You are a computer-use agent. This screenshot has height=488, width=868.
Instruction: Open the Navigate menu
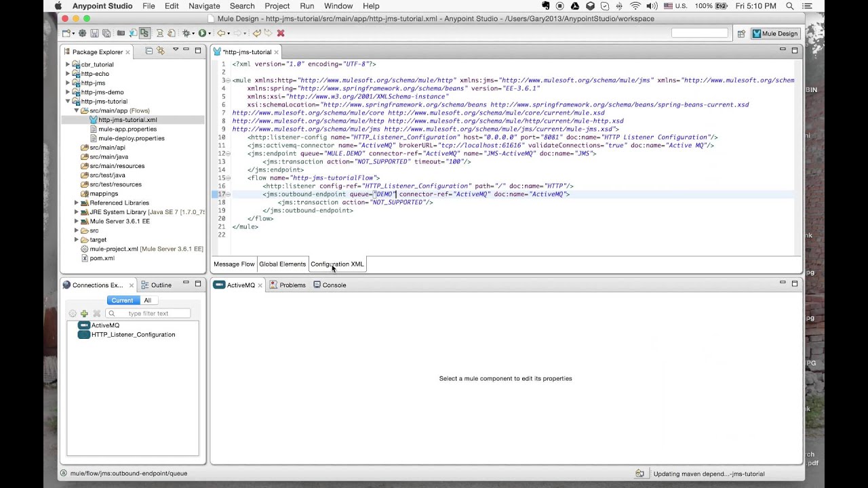204,6
